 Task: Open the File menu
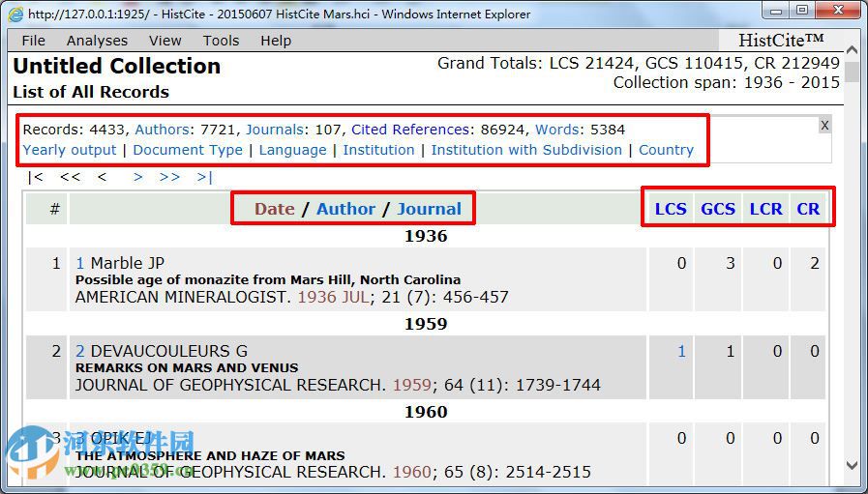pos(33,41)
